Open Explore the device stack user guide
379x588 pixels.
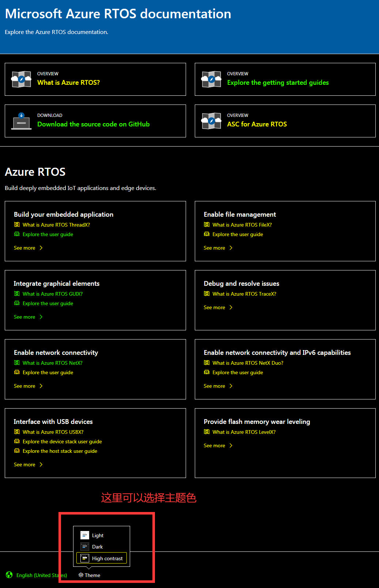pyautogui.click(x=62, y=441)
